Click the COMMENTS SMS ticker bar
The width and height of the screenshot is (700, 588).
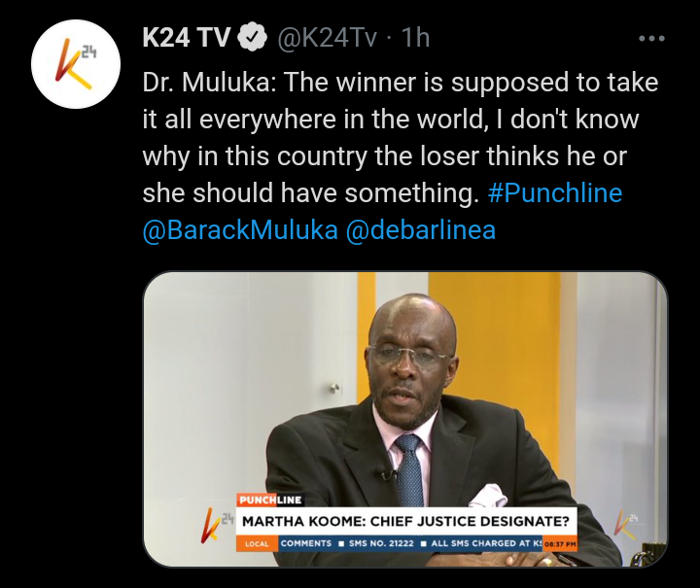(410, 544)
